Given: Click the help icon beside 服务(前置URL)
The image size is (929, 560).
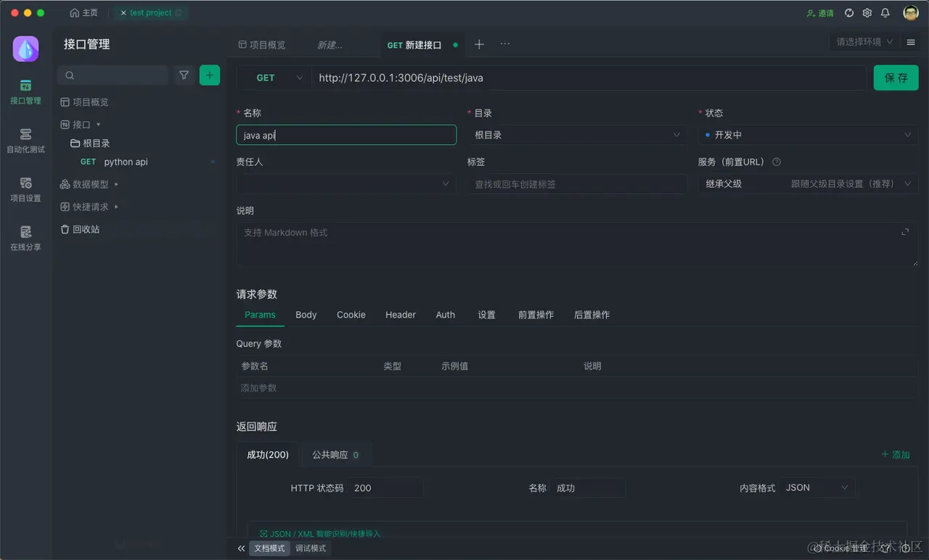Looking at the screenshot, I should (x=777, y=162).
